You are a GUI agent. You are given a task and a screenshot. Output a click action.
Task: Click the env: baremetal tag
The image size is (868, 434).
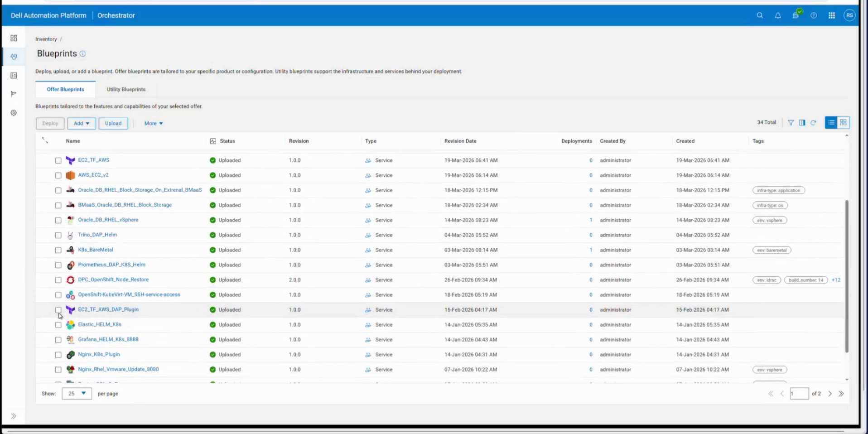click(x=772, y=250)
